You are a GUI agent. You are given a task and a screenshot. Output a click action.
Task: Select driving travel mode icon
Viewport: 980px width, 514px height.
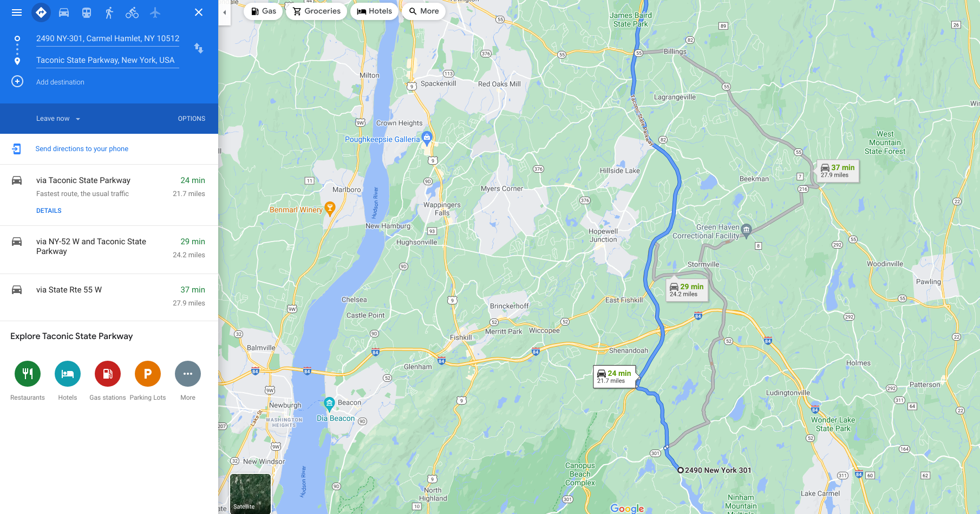(x=64, y=12)
